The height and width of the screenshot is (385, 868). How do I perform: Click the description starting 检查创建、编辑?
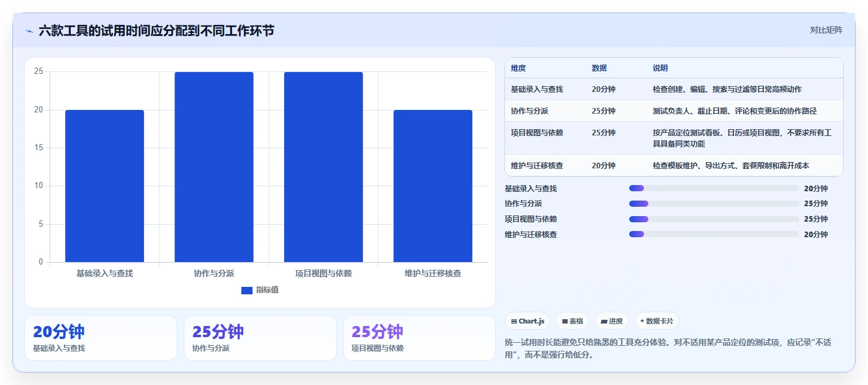[727, 89]
